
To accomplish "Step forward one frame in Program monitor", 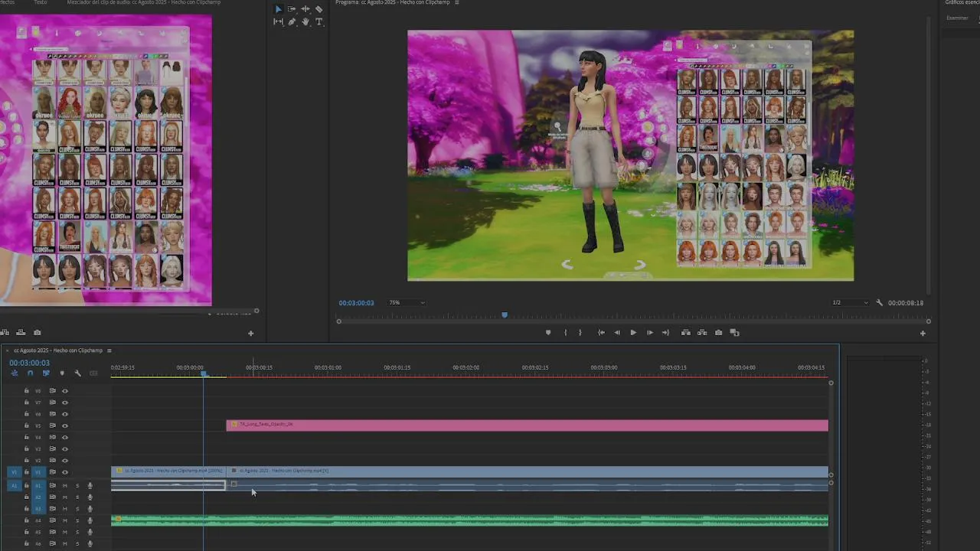I will (x=650, y=333).
